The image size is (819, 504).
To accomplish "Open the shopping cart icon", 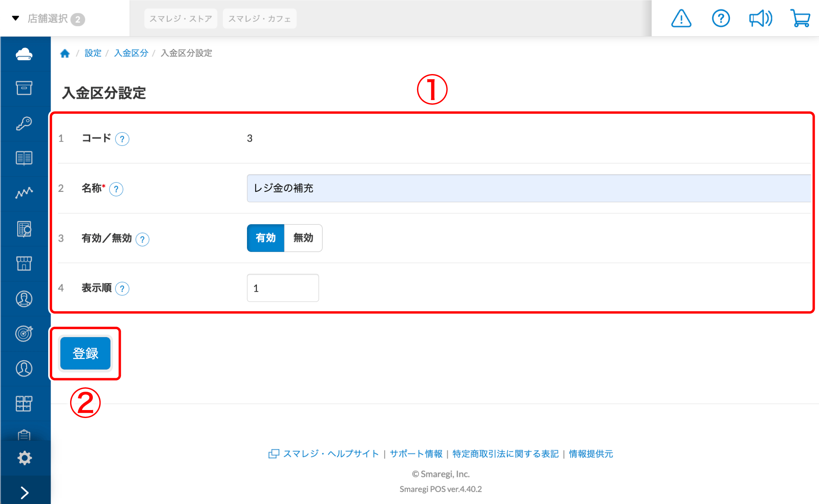I will 800,19.
